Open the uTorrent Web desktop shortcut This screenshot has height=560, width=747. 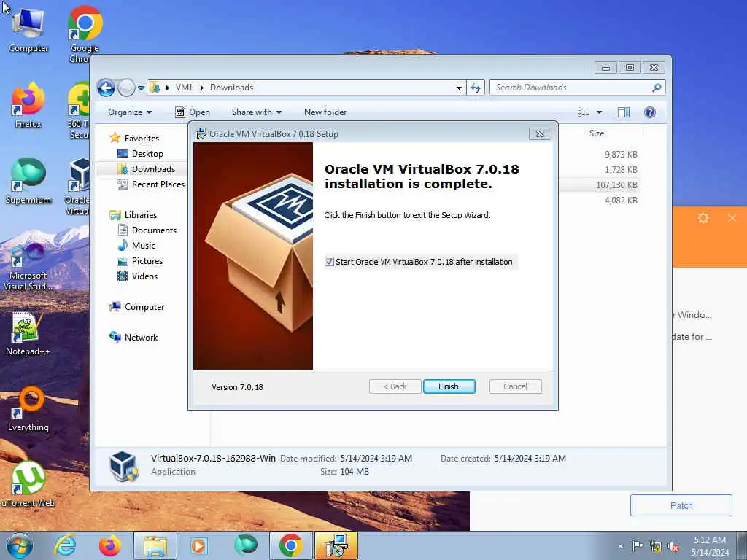(28, 485)
